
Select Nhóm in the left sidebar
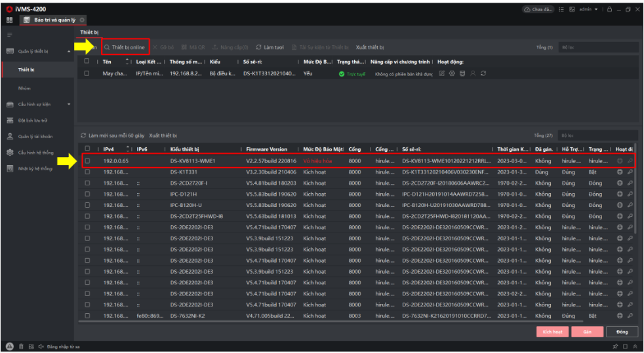coord(25,88)
